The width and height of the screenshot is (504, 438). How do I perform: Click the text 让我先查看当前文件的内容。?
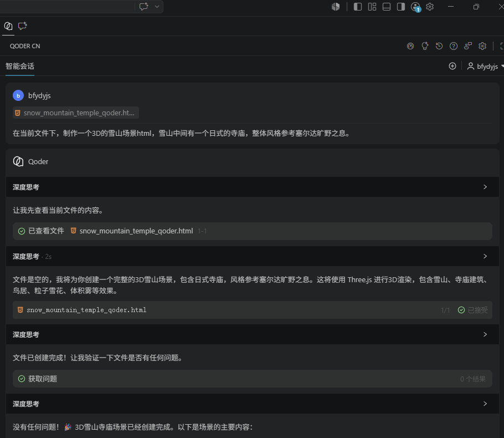[58, 211]
